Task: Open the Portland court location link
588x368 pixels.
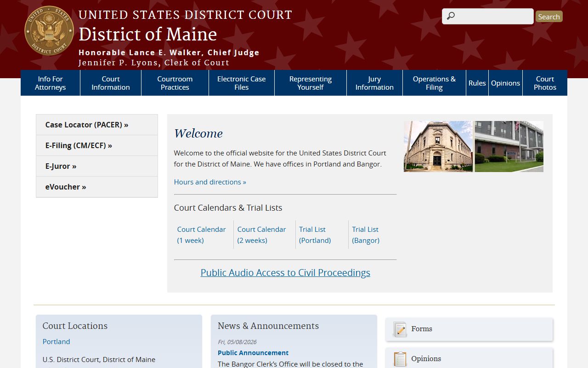Action: click(x=57, y=341)
